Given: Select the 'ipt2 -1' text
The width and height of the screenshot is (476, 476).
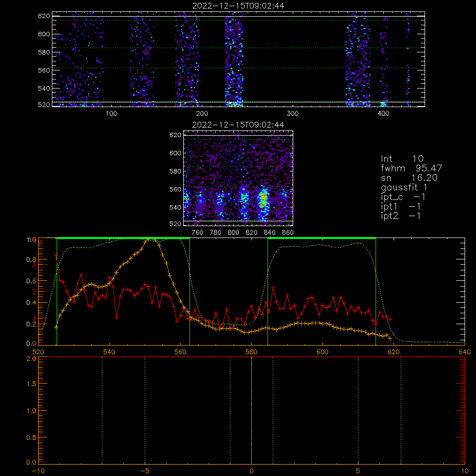Looking at the screenshot, I should [401, 216].
